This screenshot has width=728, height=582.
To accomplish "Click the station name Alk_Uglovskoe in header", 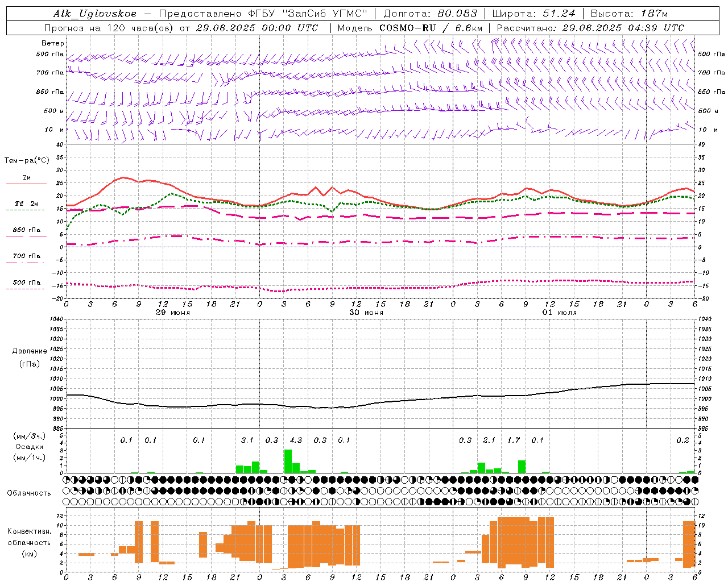I will click(95, 14).
